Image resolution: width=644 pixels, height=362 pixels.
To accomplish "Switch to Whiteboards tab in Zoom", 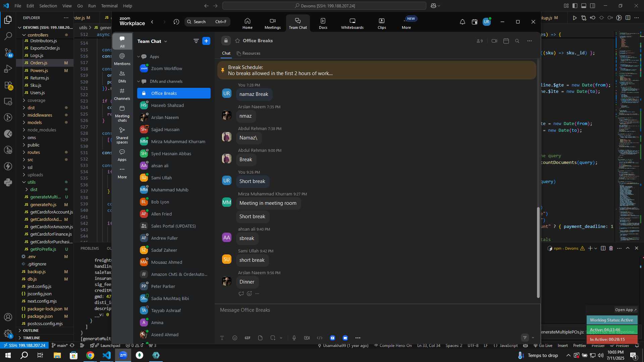I will click(x=352, y=23).
